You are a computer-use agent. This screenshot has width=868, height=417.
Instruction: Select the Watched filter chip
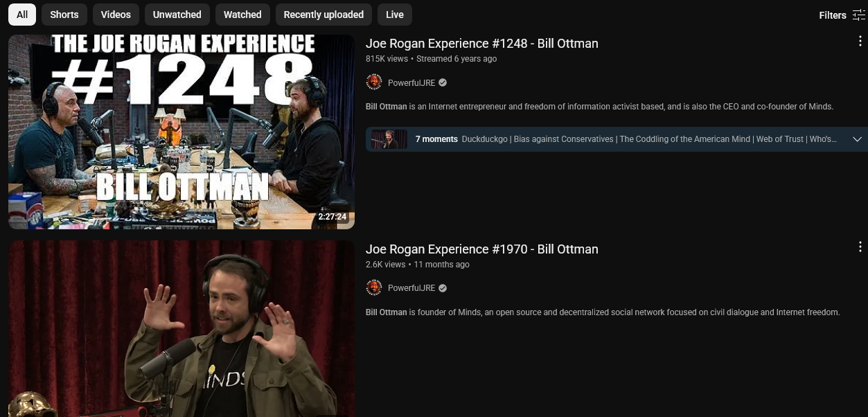(242, 15)
